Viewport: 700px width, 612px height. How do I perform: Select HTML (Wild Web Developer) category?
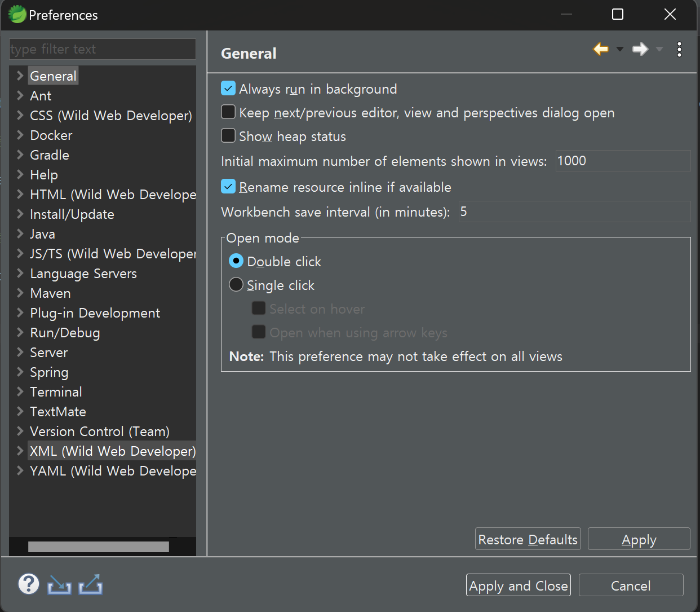(x=113, y=195)
